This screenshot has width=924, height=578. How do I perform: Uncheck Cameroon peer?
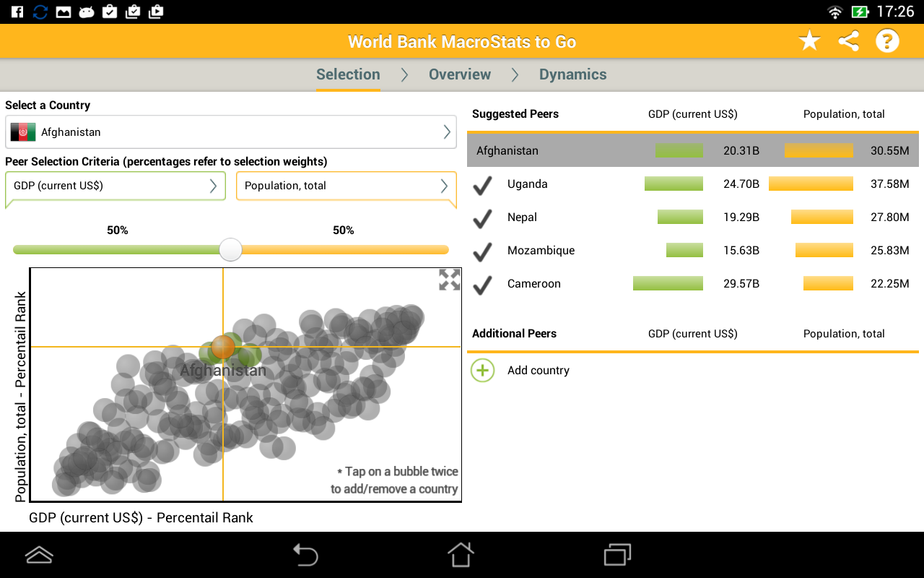point(482,285)
